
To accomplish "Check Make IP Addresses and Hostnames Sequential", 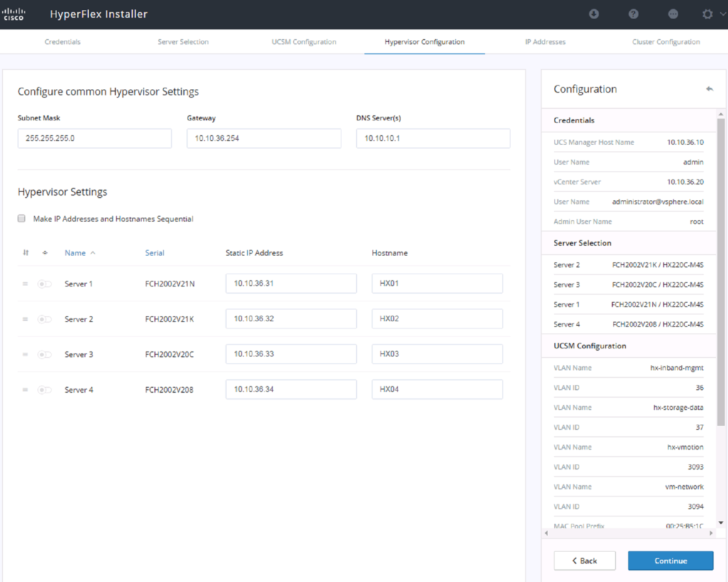I will (x=21, y=218).
